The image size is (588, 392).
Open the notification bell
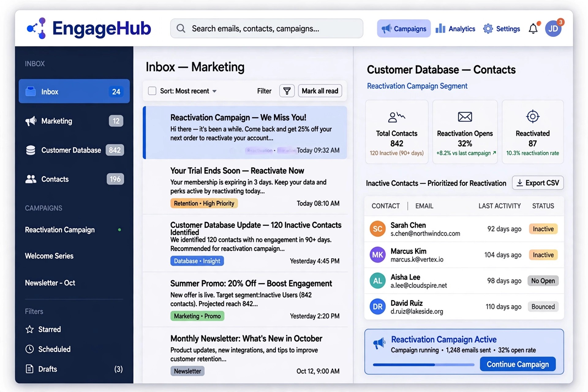[533, 28]
